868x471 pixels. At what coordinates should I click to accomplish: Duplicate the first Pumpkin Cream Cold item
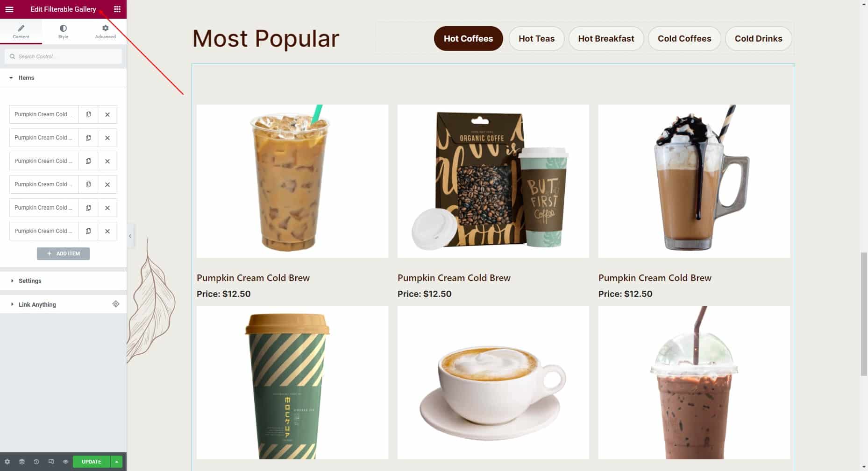(x=88, y=114)
